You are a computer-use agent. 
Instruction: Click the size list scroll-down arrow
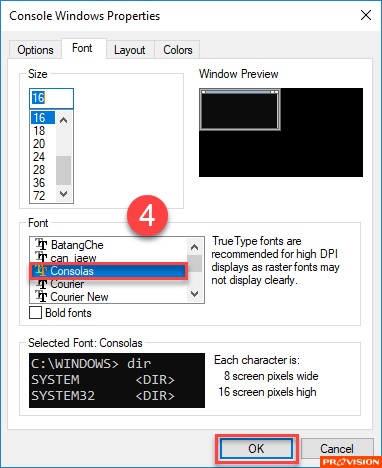[63, 194]
